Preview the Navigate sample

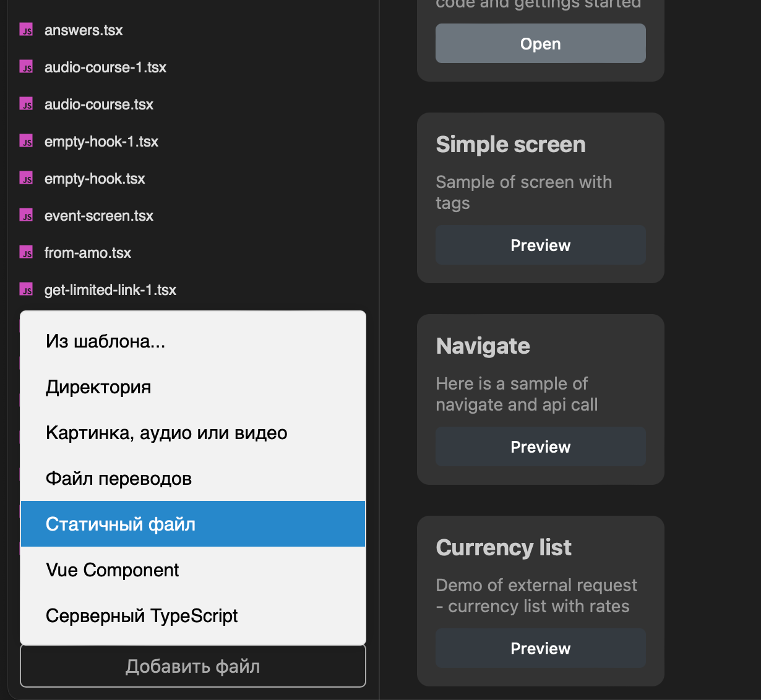(x=541, y=446)
